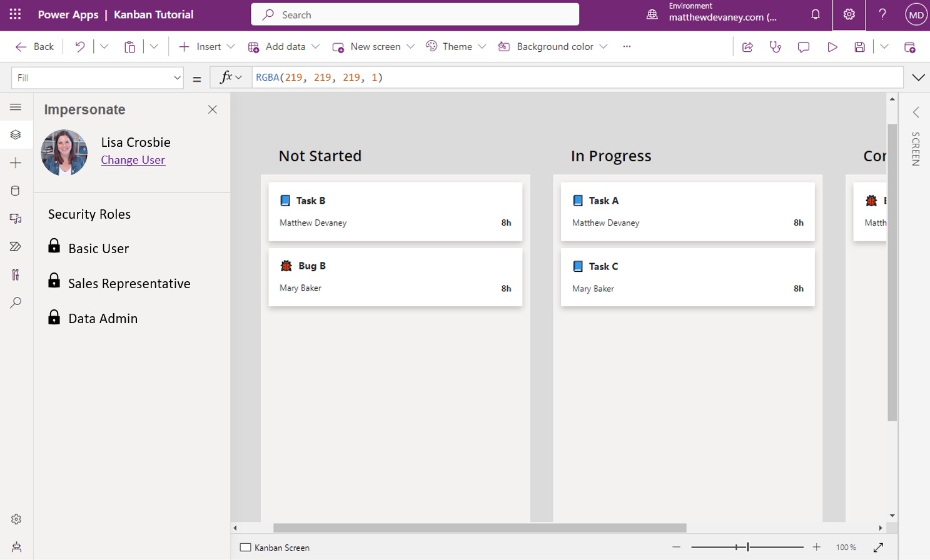Open the New screen dropdown chevron

click(411, 46)
